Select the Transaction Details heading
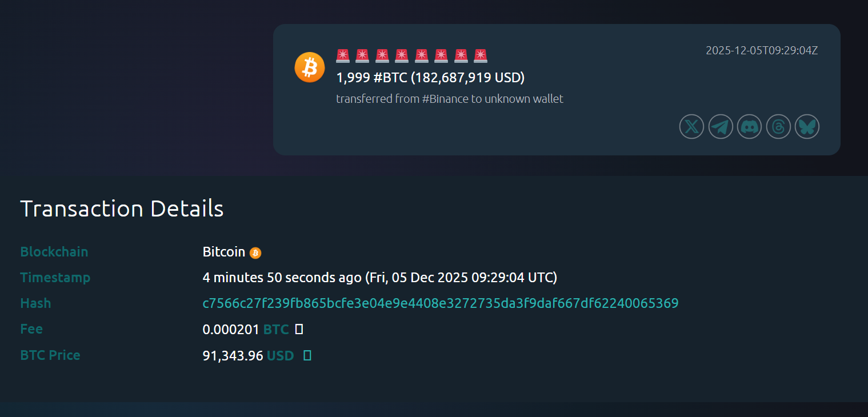The width and height of the screenshot is (868, 417). pyautogui.click(x=122, y=209)
